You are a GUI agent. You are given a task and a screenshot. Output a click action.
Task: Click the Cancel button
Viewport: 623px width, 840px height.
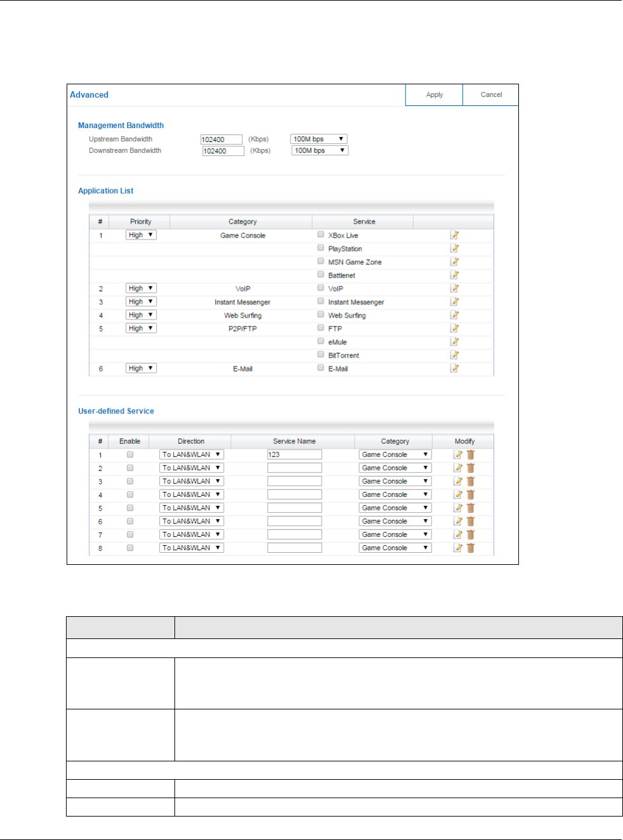pyautogui.click(x=491, y=94)
